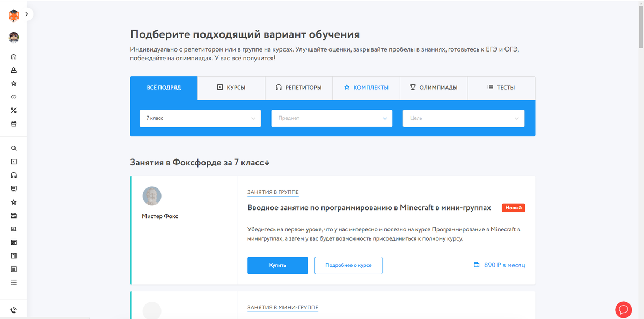This screenshot has width=644, height=319.
Task: Open courses via sidebar play-square icon
Action: pos(14,162)
